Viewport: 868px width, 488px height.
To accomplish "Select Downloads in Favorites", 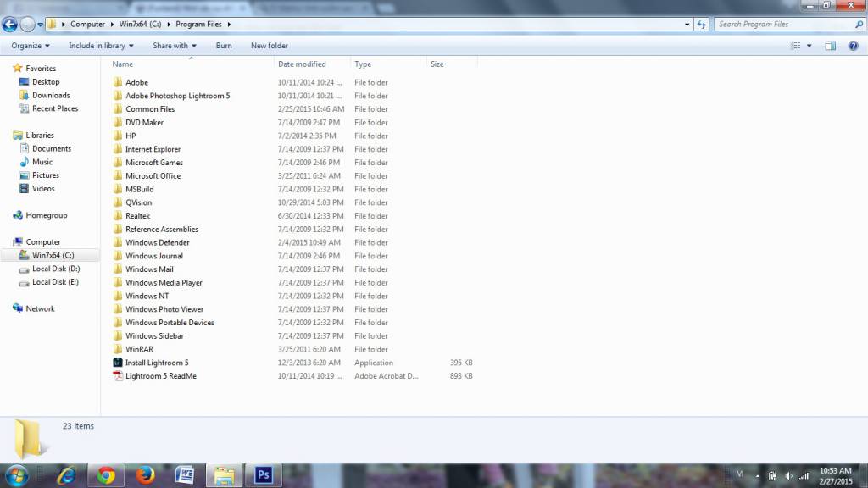I will pos(50,95).
